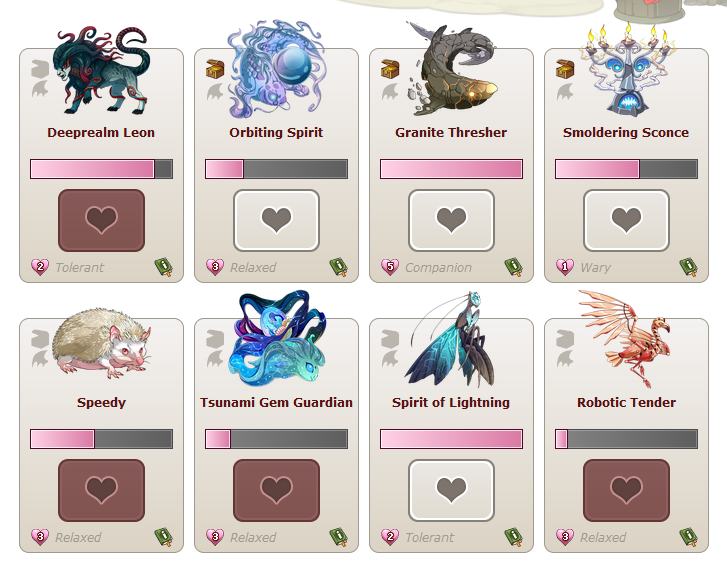
Task: Click the dark heart button under Deeprealm Leon
Action: point(102,220)
